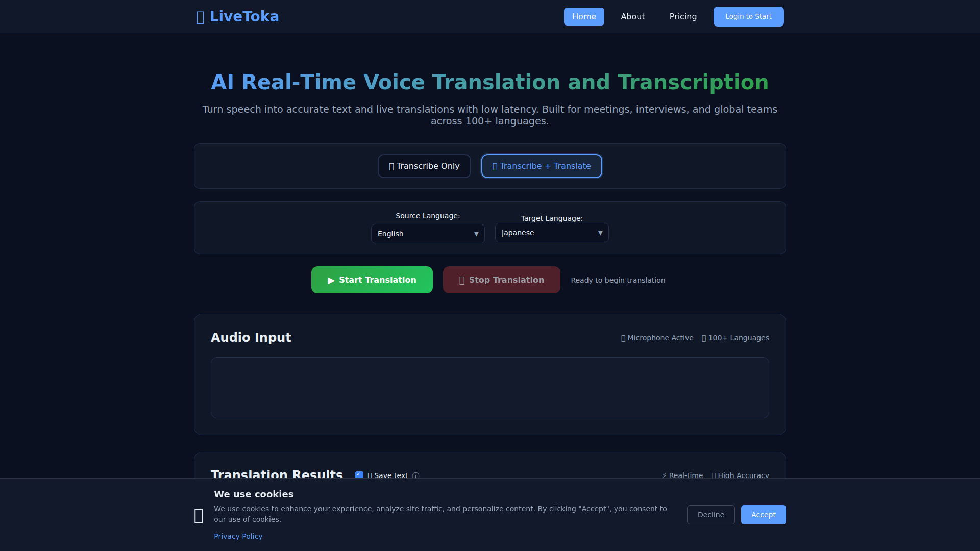
Task: Click the LiveToka logo icon
Action: [200, 17]
